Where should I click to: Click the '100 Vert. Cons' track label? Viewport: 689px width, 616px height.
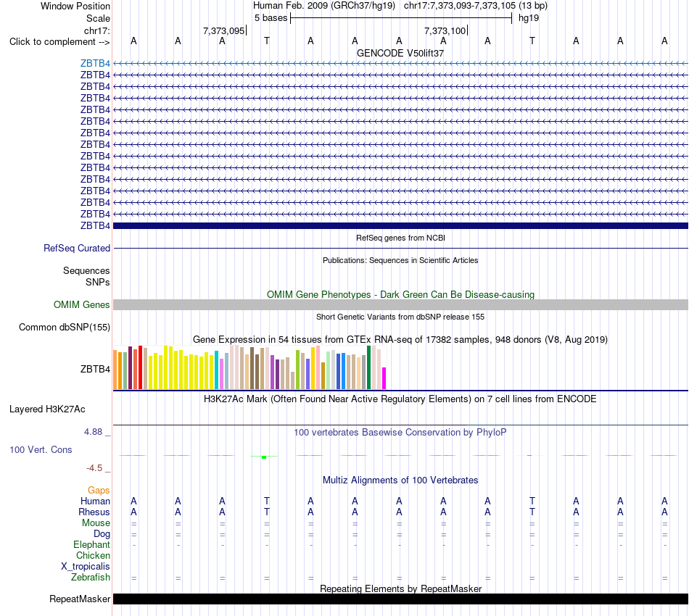click(41, 449)
